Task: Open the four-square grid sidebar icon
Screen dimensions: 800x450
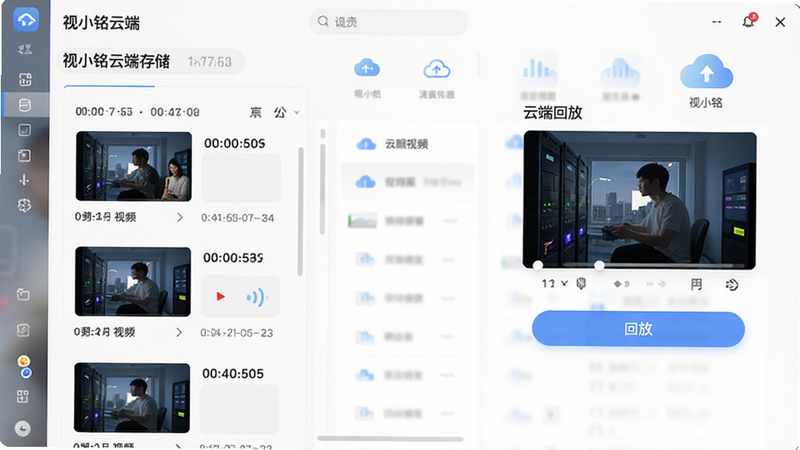Action: [23, 396]
